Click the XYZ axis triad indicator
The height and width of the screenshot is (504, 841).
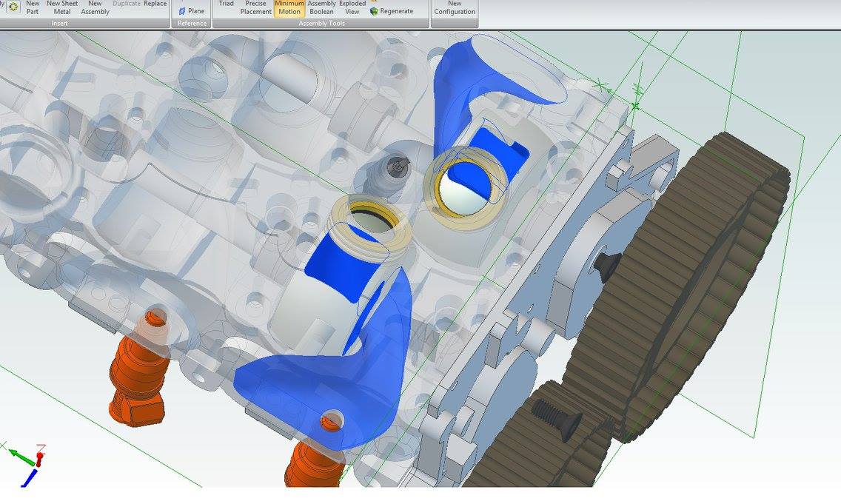(x=25, y=464)
